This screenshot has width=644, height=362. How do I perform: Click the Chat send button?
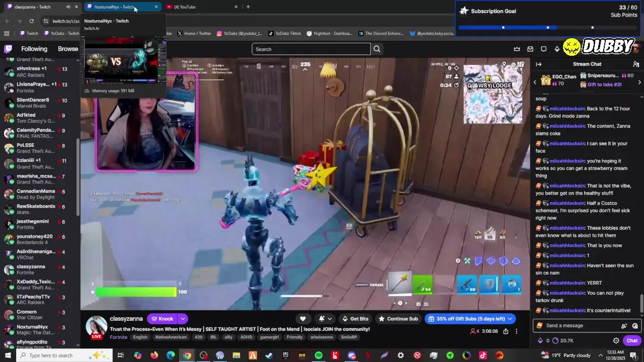pos(632,340)
